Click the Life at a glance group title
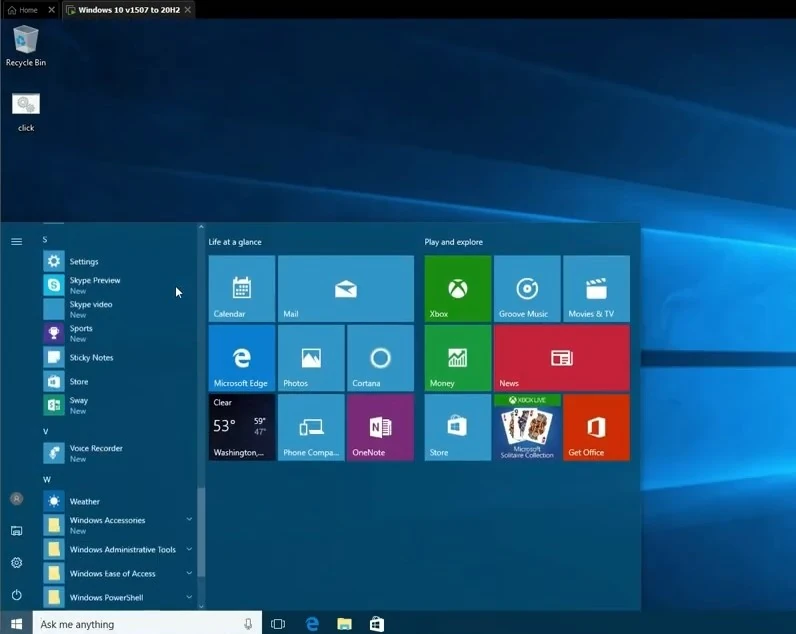This screenshot has height=634, width=796. 235,242
